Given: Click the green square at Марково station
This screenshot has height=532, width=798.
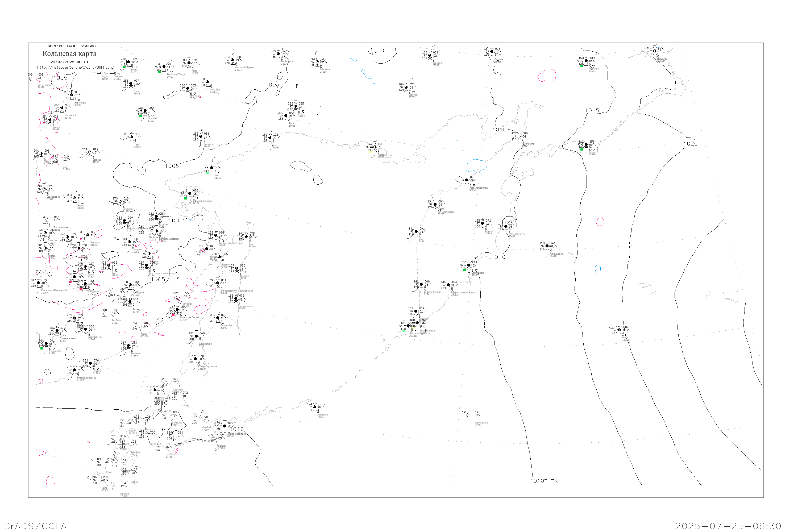Looking at the screenshot, I should tap(582, 66).
